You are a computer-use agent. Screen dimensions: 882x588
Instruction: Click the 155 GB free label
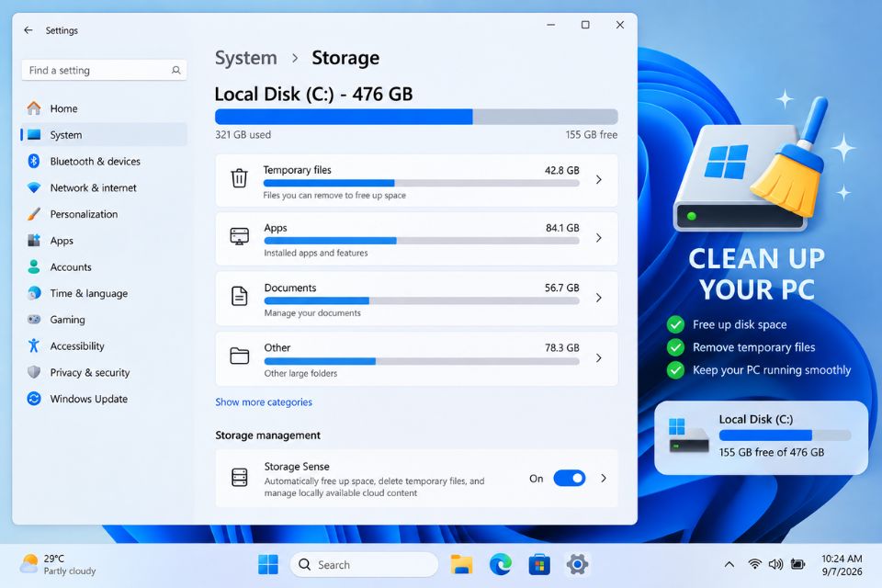pos(591,135)
